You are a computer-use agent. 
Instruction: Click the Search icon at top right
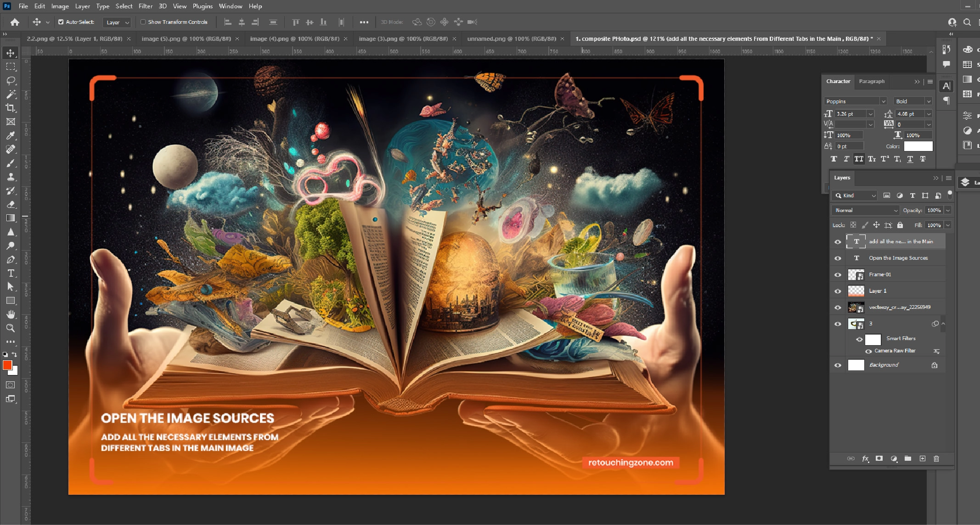[967, 22]
